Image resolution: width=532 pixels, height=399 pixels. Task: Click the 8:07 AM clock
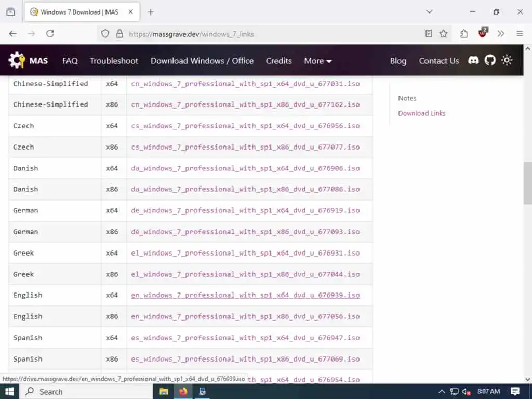488,392
